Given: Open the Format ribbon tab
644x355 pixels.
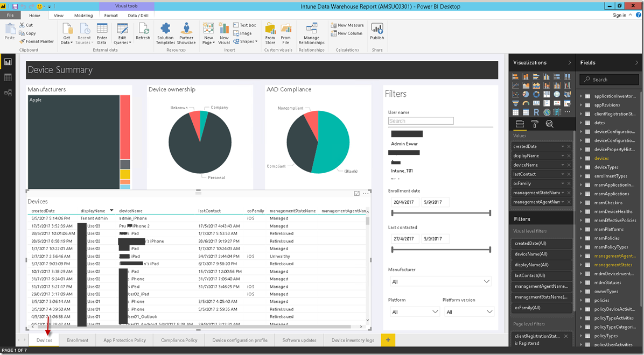Looking at the screenshot, I should coord(111,16).
